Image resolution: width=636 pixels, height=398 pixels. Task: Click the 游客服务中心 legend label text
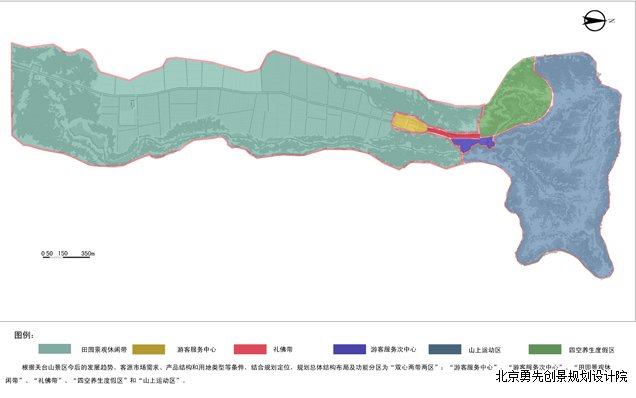pos(197,349)
